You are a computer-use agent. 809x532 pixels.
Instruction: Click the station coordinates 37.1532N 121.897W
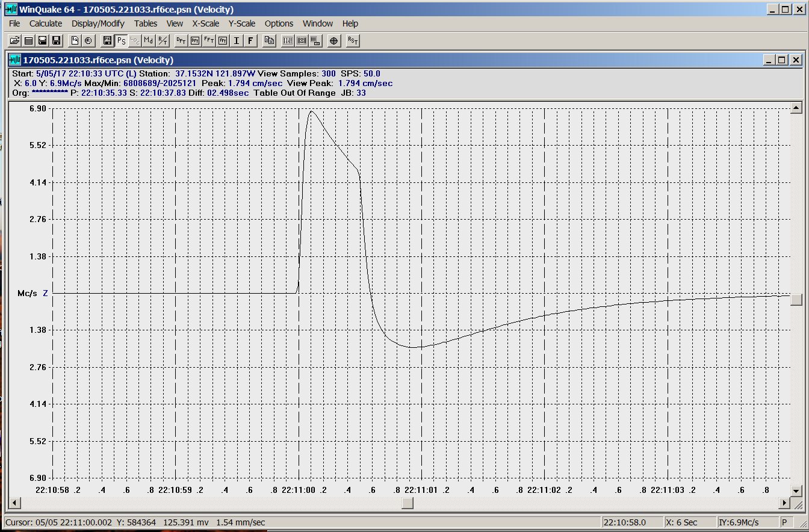[x=215, y=73]
